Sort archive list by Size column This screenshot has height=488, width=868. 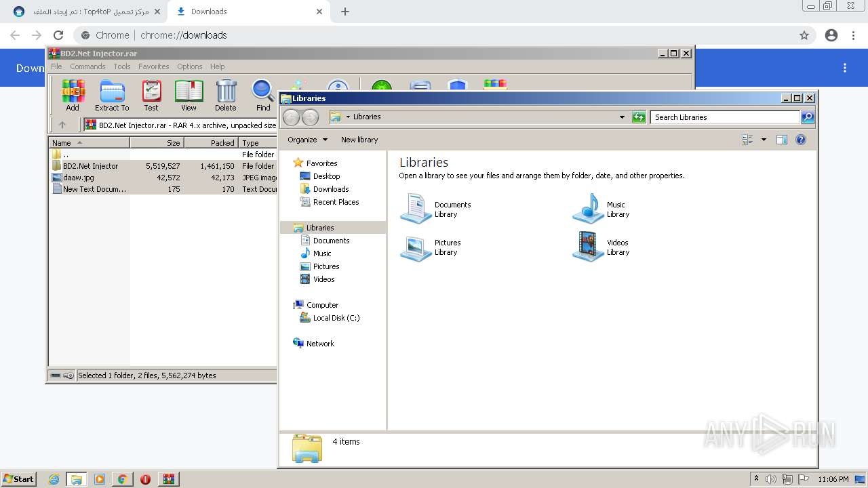point(157,143)
